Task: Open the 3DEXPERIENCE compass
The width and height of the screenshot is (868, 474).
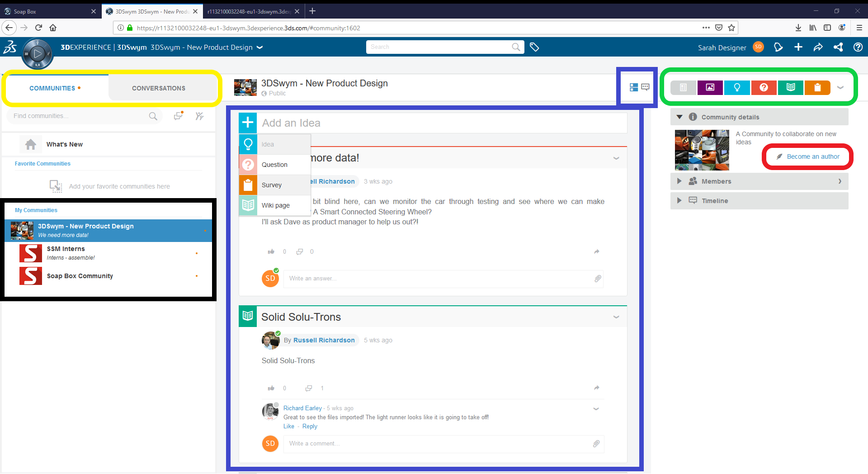Action: click(x=38, y=54)
